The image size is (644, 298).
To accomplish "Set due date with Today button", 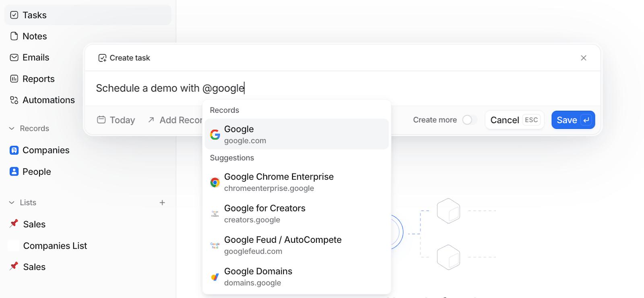I will point(116,120).
